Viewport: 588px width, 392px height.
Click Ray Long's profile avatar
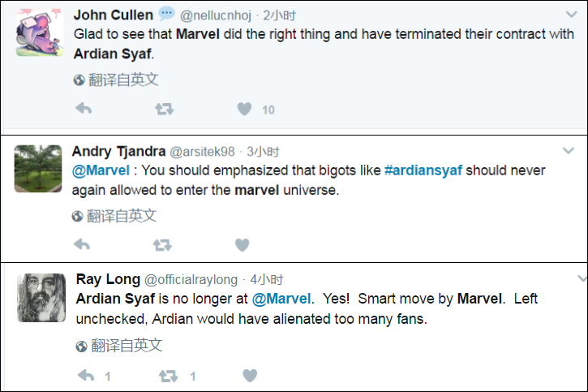41,297
